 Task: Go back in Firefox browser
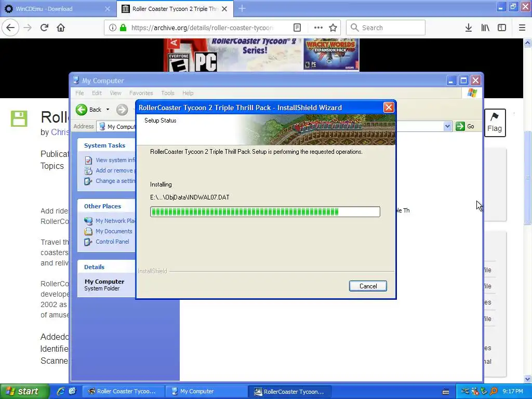[x=10, y=28]
